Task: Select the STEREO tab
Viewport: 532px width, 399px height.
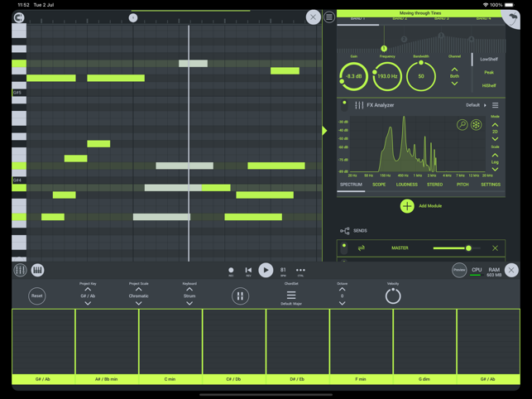Action: [x=435, y=185]
